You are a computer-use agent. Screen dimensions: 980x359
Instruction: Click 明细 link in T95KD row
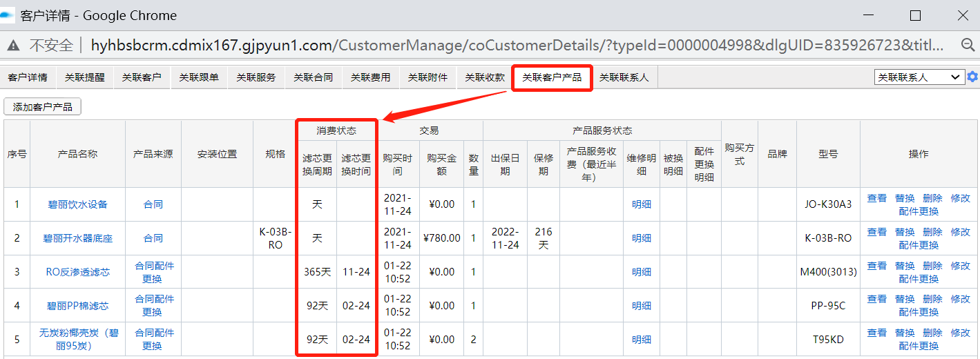[x=642, y=340]
